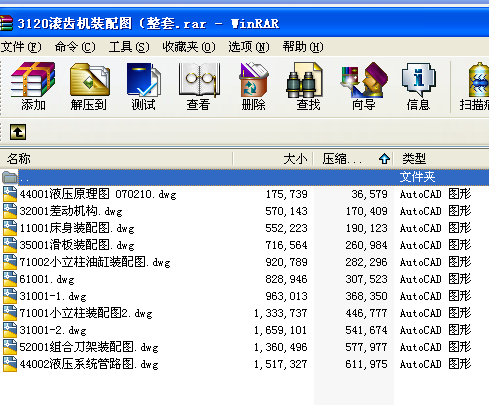Click packed size value 307,523
Screen dimensions: 489x405
point(366,279)
